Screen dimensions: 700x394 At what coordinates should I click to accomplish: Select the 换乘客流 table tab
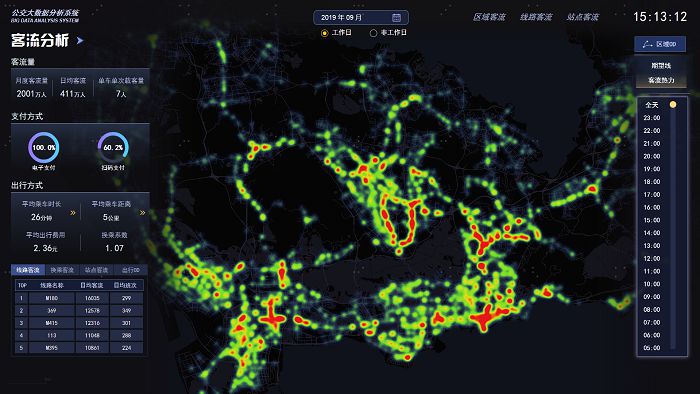[62, 270]
